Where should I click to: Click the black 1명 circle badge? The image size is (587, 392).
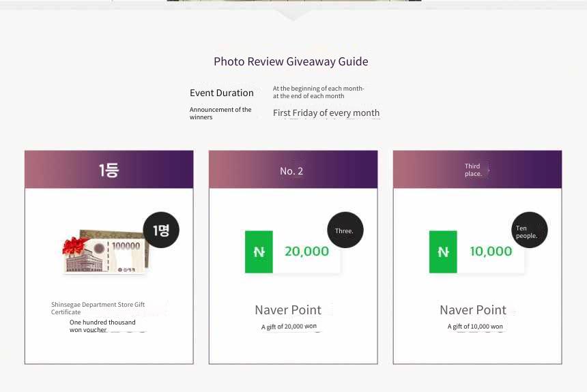pyautogui.click(x=161, y=230)
